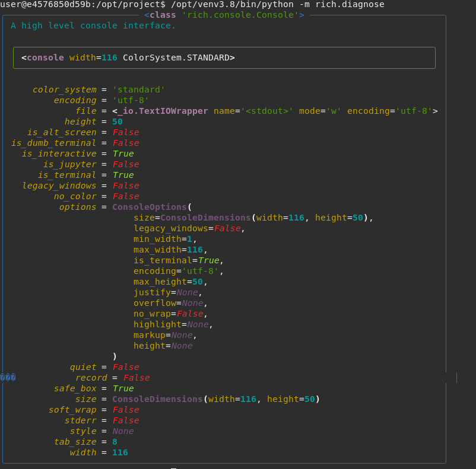Select the is_interactive True value
The image size is (476, 469).
click(x=123, y=154)
